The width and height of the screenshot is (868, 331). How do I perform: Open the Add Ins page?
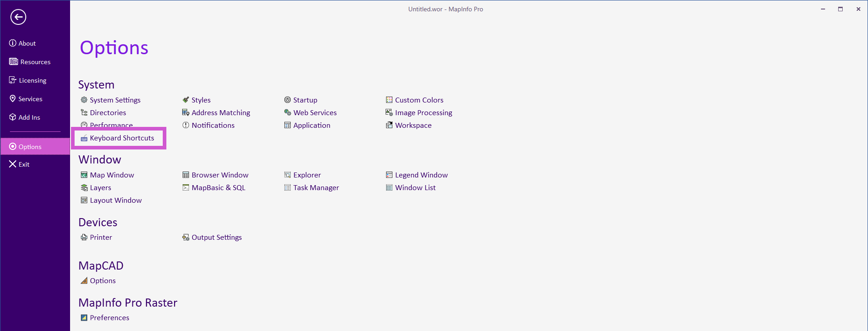tap(29, 117)
